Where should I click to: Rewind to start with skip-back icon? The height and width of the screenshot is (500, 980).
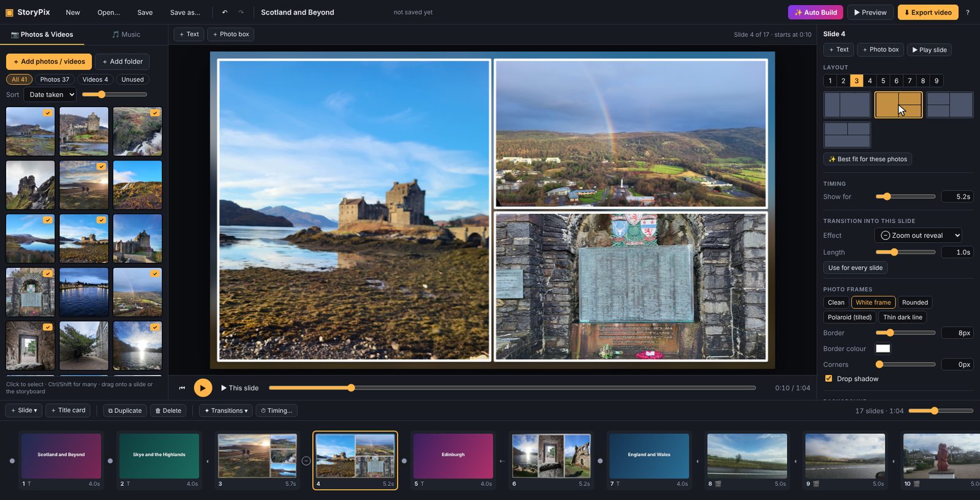coord(182,388)
